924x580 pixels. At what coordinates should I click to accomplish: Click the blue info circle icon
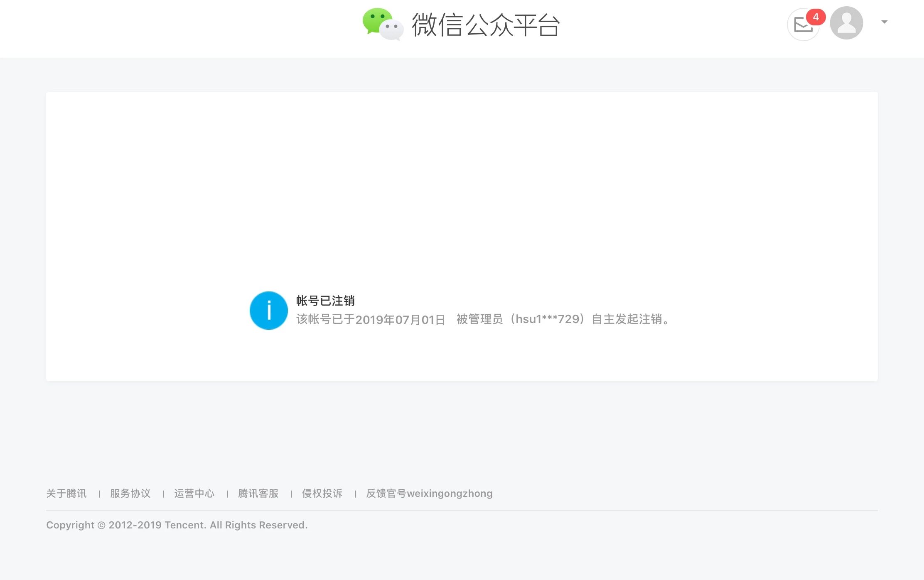click(x=268, y=311)
